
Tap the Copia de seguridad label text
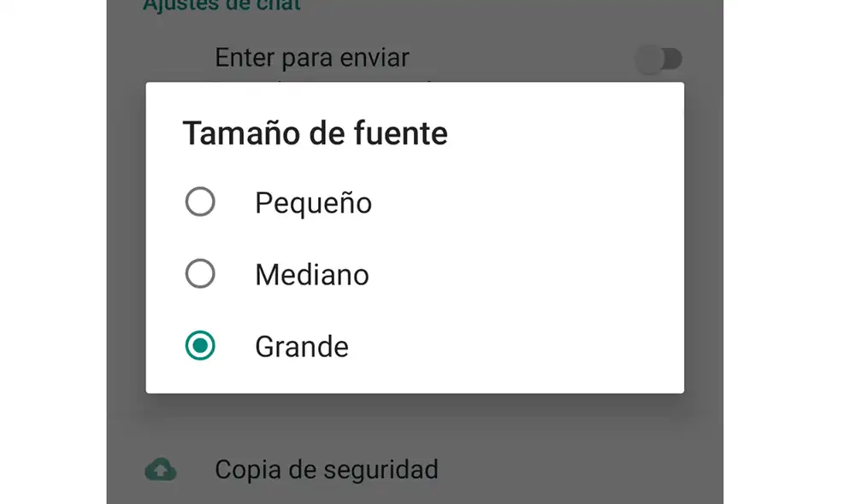click(327, 469)
